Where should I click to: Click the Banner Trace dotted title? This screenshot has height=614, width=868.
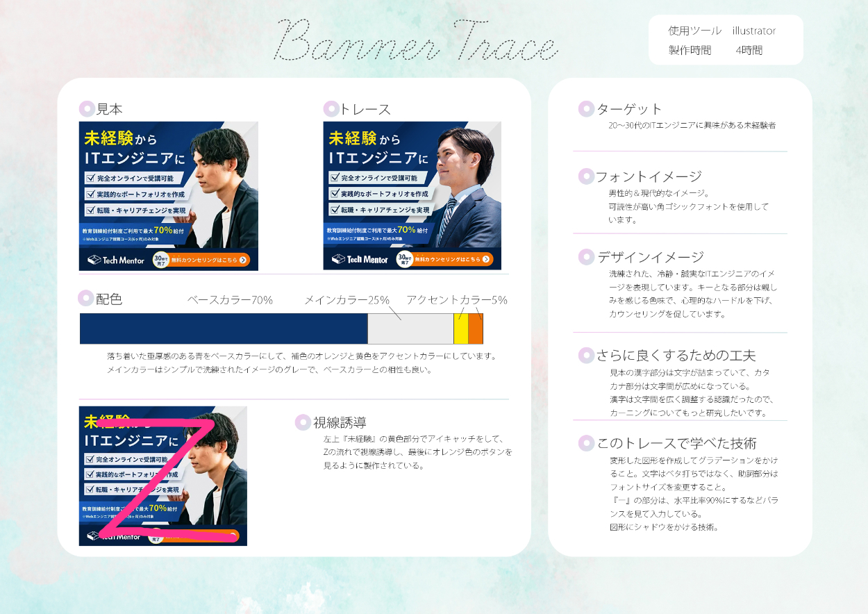pyautogui.click(x=417, y=42)
